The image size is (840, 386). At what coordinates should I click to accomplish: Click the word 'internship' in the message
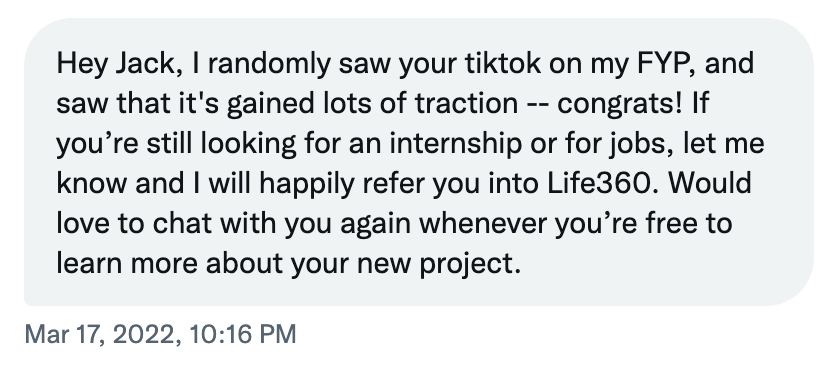(455, 143)
